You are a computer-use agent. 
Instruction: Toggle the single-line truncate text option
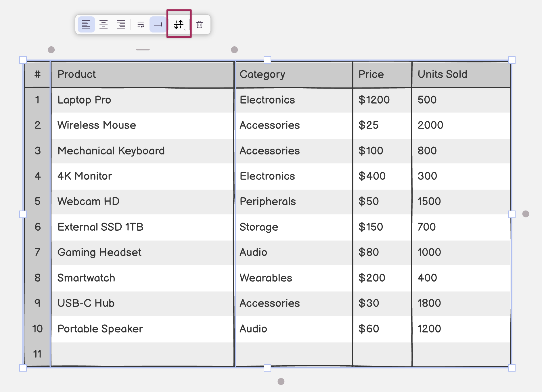(158, 25)
